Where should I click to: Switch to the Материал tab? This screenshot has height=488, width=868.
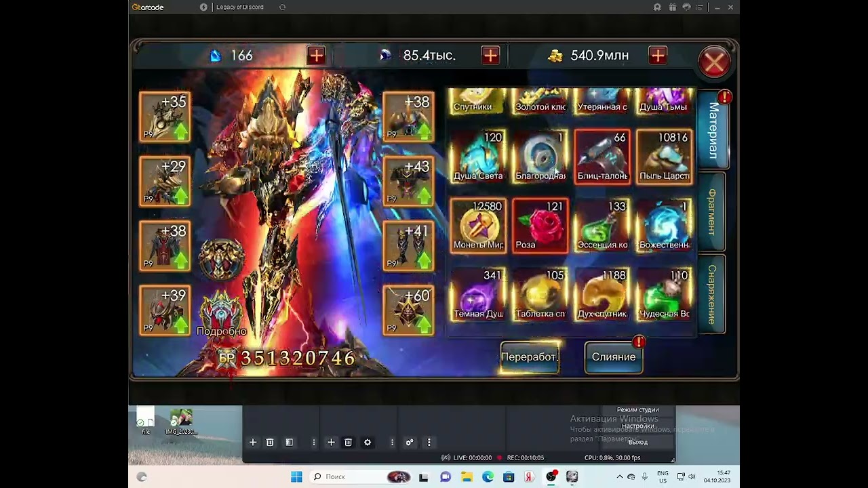click(x=713, y=130)
